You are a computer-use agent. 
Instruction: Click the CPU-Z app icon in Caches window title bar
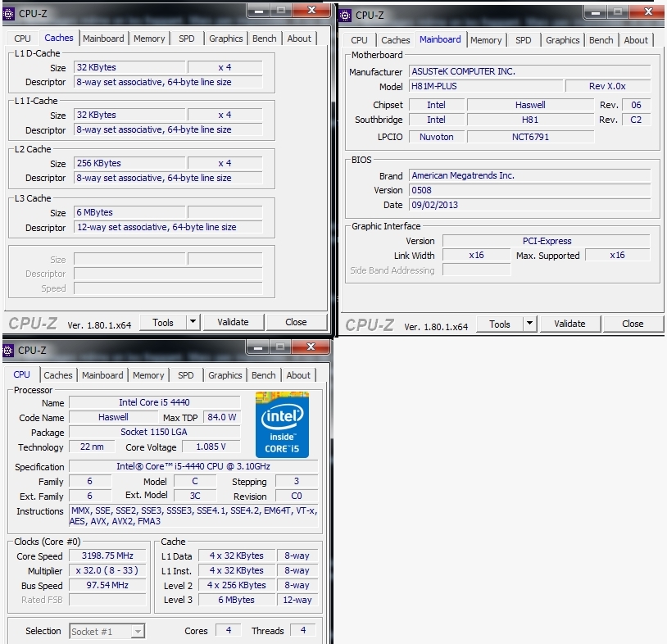(8, 14)
